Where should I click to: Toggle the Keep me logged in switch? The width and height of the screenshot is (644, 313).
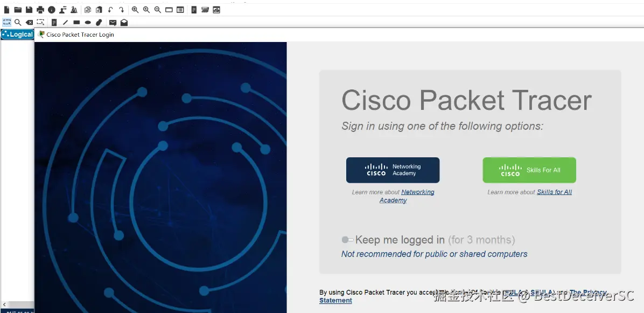click(x=347, y=240)
